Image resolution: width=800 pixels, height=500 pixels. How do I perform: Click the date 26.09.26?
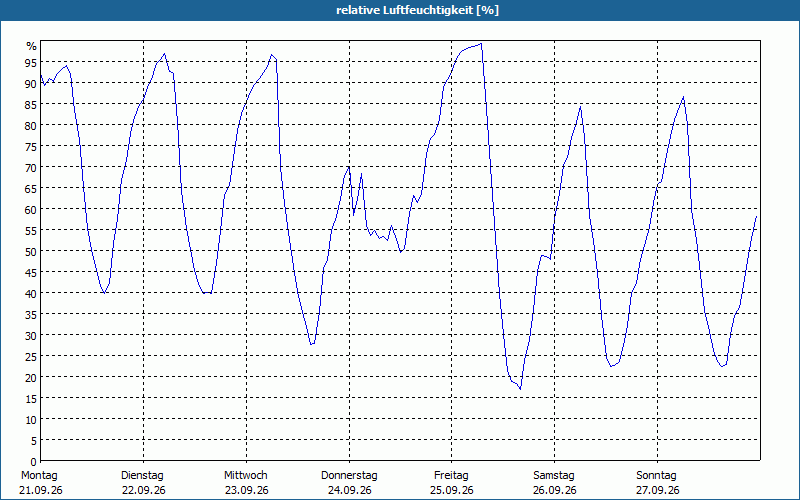(555, 490)
